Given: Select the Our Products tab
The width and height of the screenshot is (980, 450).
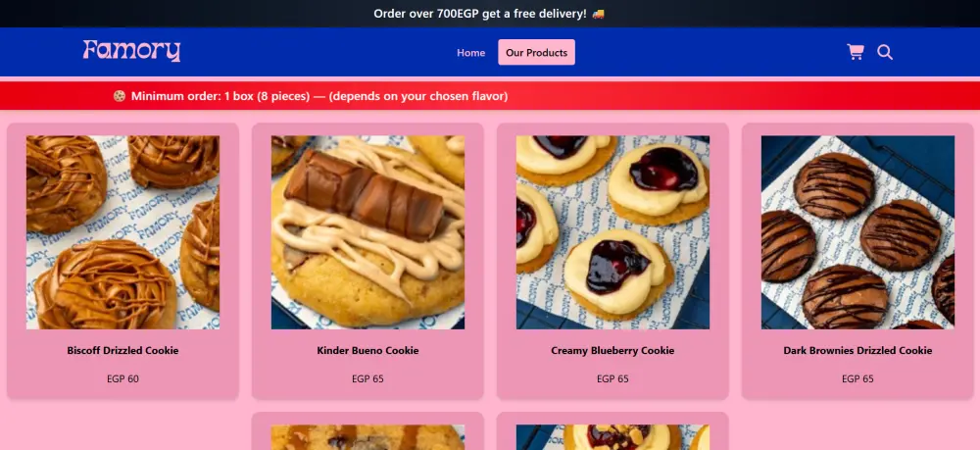Looking at the screenshot, I should [x=536, y=53].
